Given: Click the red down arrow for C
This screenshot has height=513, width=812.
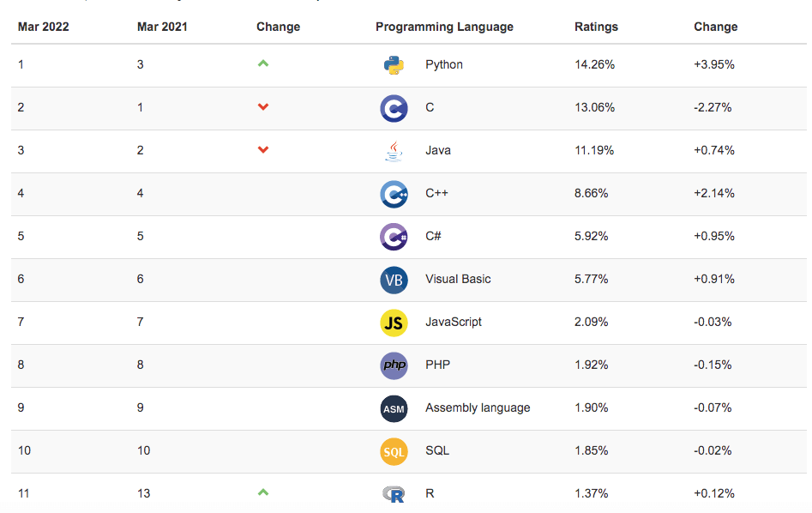Looking at the screenshot, I should coord(263,107).
